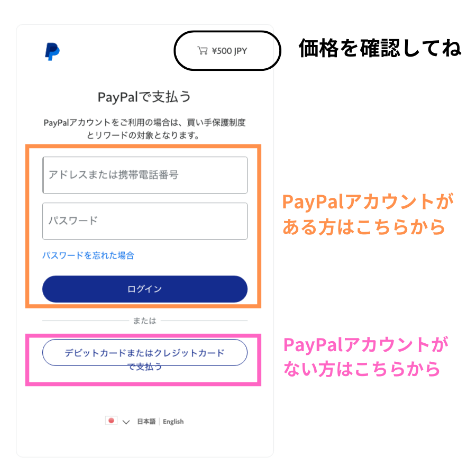Click the Japan flag icon
Screen dimensions: 476x476
pyautogui.click(x=111, y=420)
